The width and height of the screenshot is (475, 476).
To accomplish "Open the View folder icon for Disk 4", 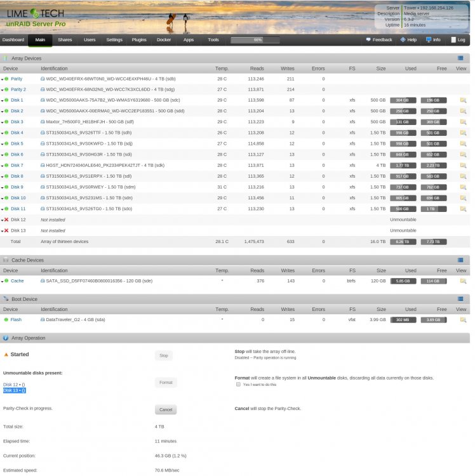I will tap(463, 133).
